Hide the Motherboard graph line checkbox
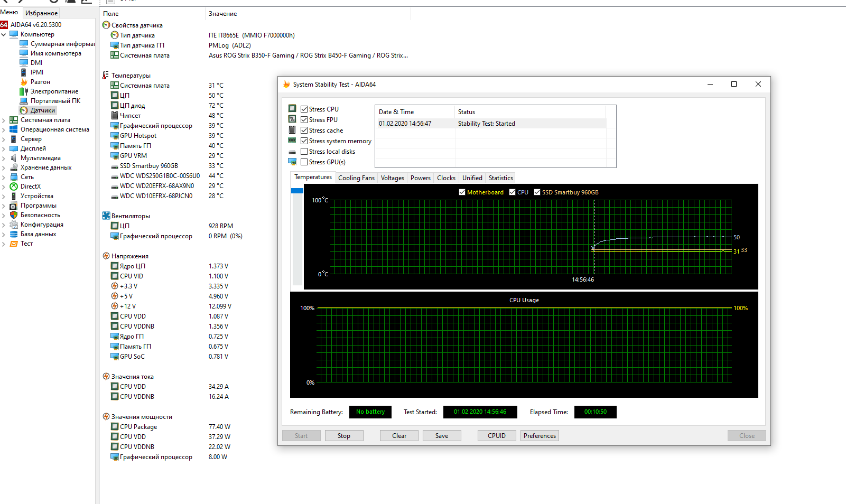 (462, 192)
